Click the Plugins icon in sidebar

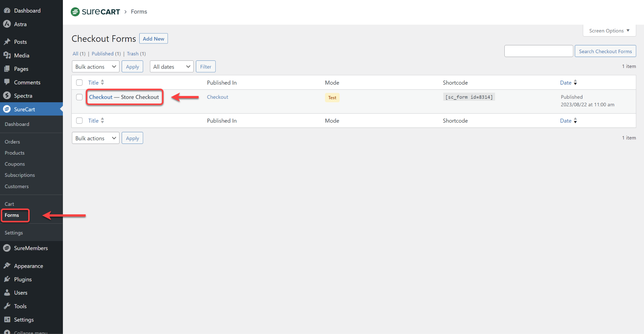pos(8,279)
